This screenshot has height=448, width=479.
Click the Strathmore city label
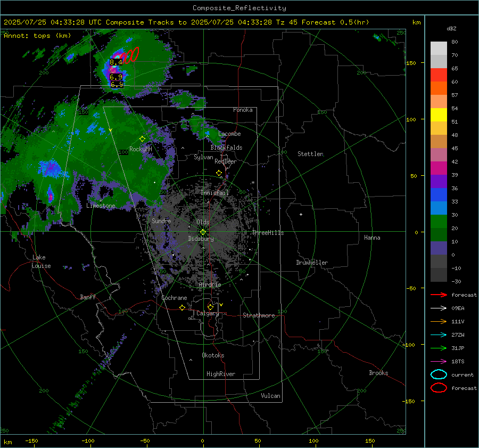(259, 315)
